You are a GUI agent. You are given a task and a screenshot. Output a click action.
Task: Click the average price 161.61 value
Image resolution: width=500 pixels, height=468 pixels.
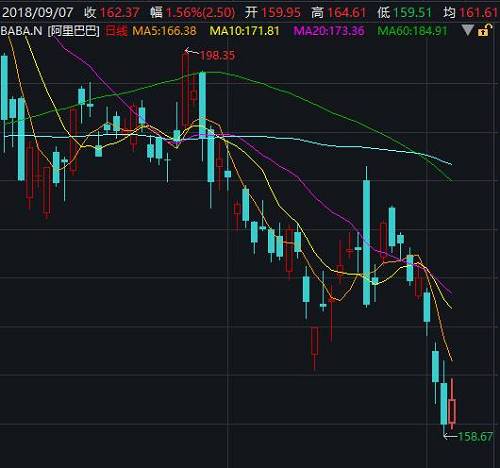tap(479, 13)
